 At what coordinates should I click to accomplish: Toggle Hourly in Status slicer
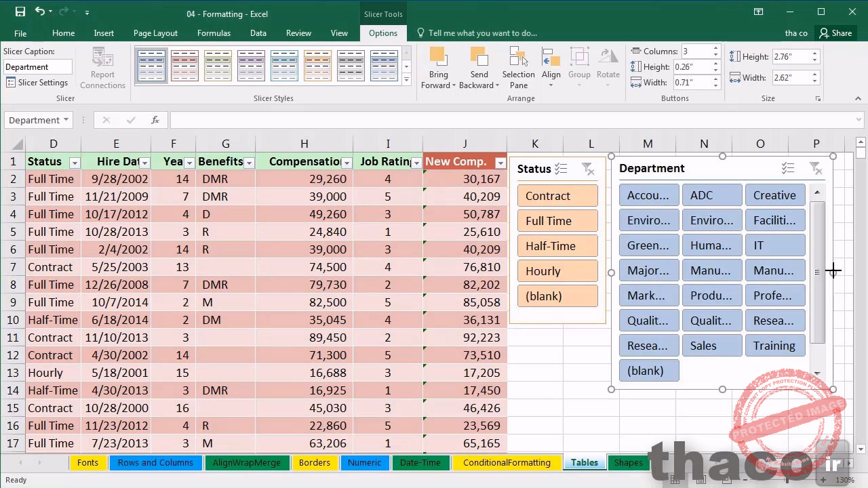pyautogui.click(x=557, y=271)
